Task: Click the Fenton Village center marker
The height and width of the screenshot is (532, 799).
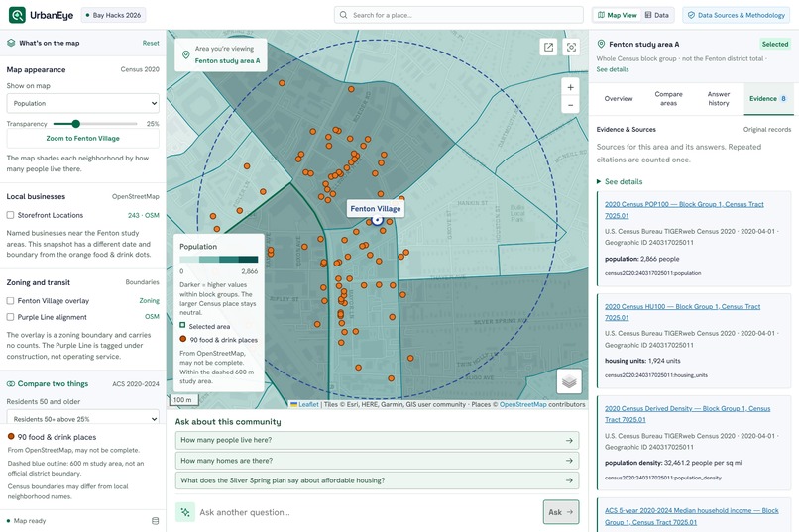Action: pyautogui.click(x=377, y=220)
